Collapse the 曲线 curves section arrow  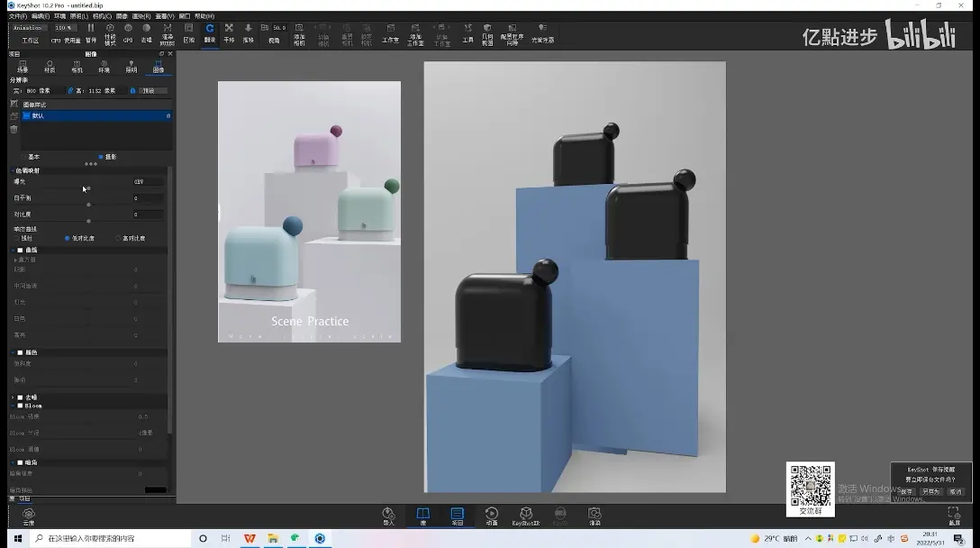point(13,251)
